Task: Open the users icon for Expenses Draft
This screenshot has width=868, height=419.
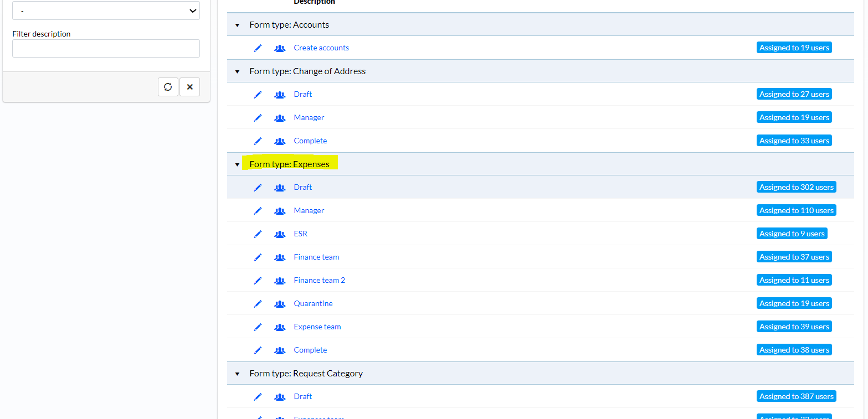Action: click(x=280, y=188)
